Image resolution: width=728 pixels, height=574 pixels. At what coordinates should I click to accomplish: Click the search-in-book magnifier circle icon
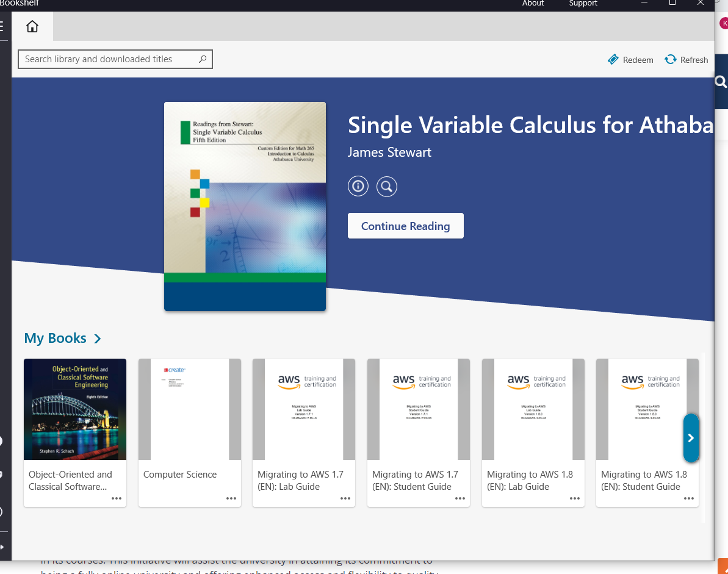point(387,187)
